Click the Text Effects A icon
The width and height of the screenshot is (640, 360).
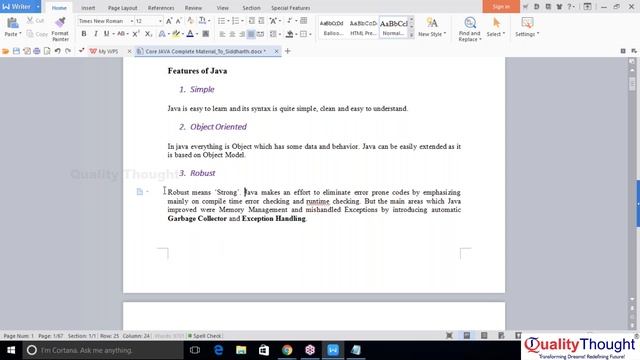point(162,34)
